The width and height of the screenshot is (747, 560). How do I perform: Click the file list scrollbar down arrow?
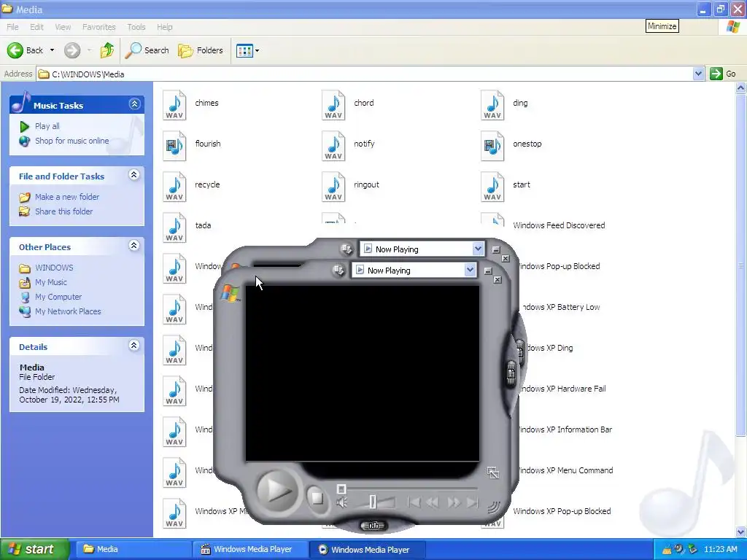coord(741,532)
